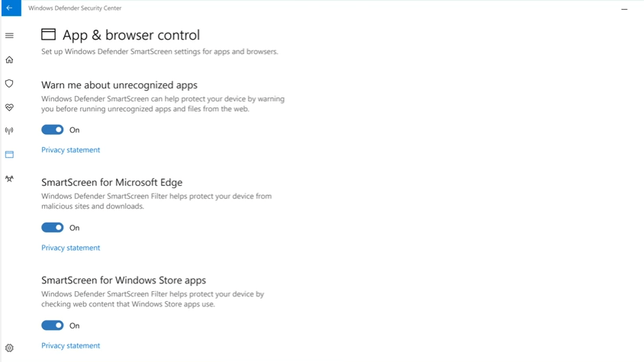This screenshot has width=644, height=362.
Task: Expand the hamburger navigation menu
Action: 10,36
